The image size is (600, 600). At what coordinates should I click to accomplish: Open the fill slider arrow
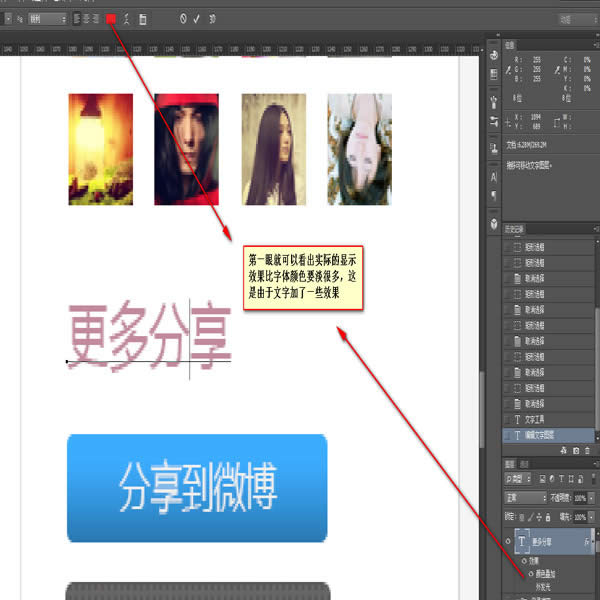pos(592,517)
